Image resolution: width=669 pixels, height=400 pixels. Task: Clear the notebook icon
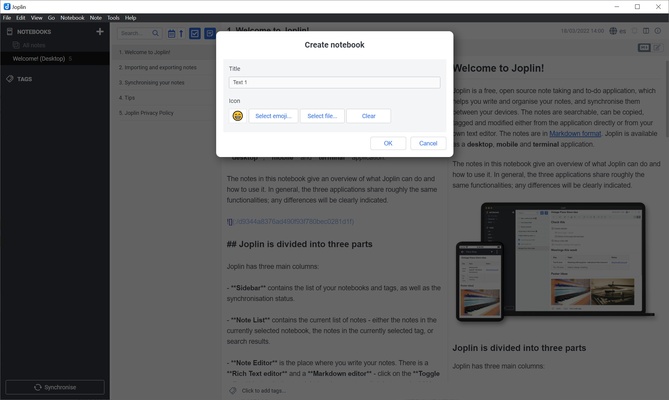pyautogui.click(x=369, y=116)
